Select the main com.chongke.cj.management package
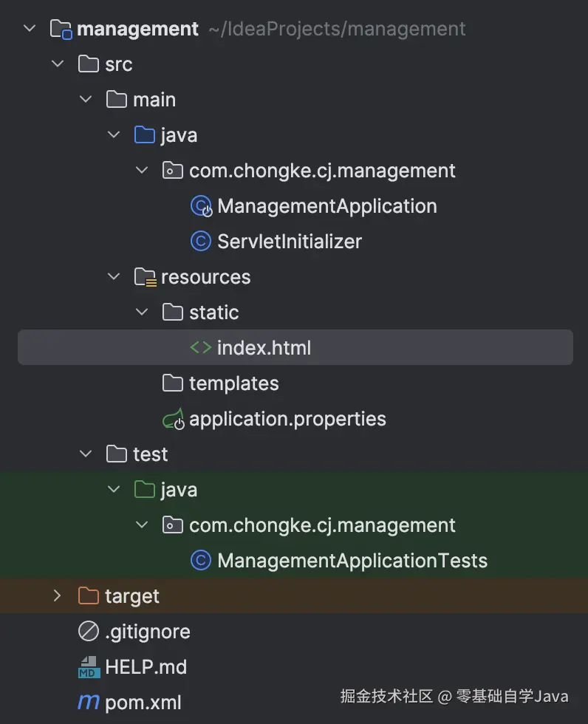The width and height of the screenshot is (588, 724). pos(322,171)
